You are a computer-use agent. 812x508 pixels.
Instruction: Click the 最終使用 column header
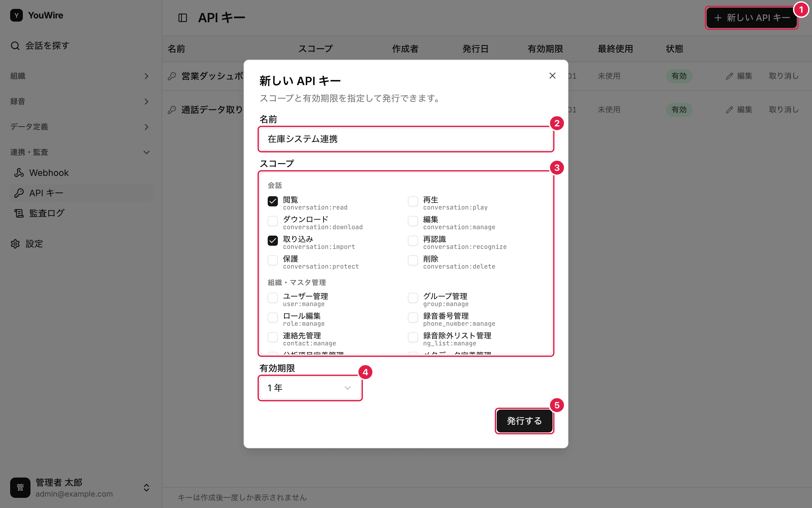615,49
